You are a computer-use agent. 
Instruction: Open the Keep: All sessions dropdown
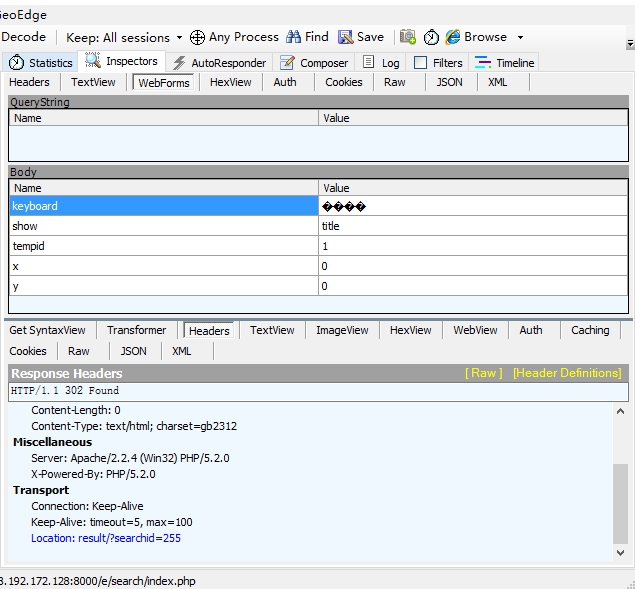coord(124,37)
